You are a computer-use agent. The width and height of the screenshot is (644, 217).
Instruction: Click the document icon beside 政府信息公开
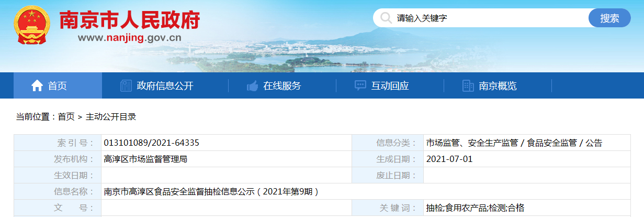126,86
